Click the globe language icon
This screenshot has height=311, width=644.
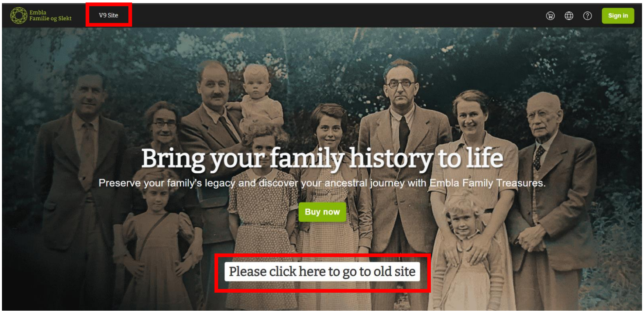point(569,16)
